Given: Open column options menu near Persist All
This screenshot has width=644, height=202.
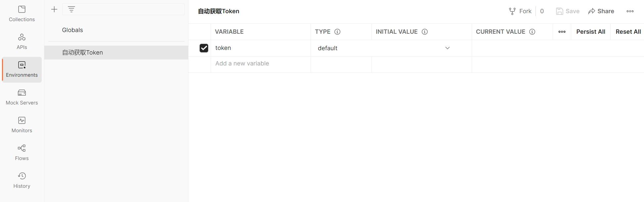Looking at the screenshot, I should pos(562,32).
